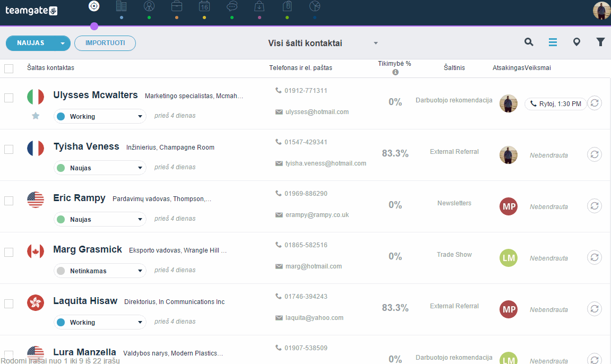
Task: Expand the Visi šalti kontaktai view selector
Action: point(323,43)
